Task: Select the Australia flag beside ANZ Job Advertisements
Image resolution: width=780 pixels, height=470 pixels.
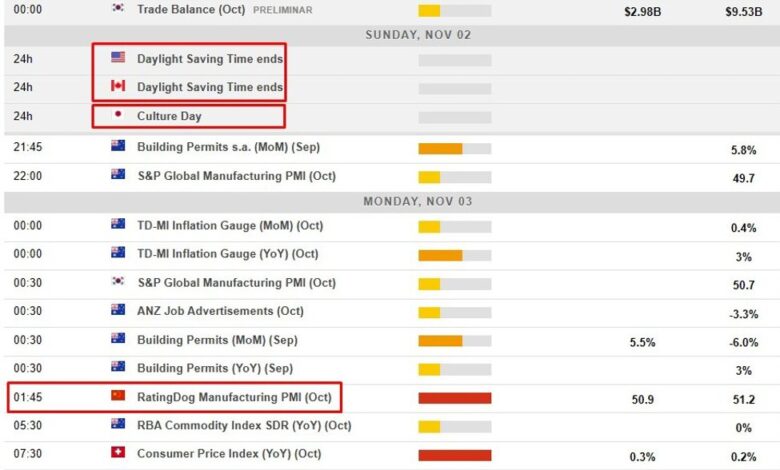Action: [118, 311]
